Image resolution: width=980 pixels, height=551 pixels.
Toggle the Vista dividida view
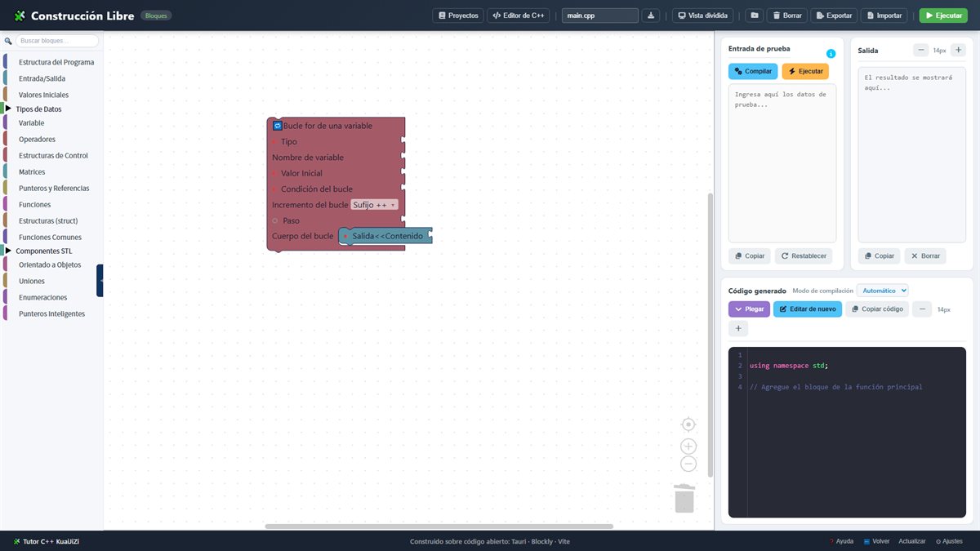[702, 16]
